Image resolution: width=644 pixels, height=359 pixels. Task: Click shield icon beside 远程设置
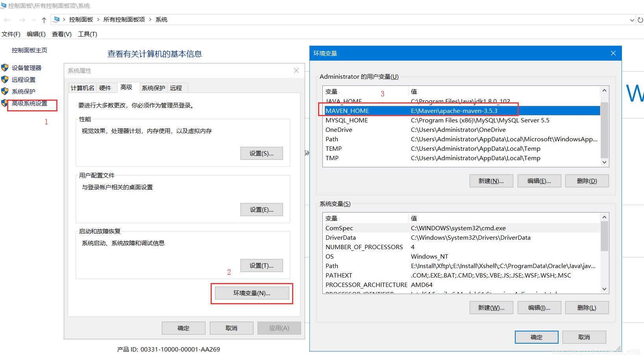click(5, 80)
